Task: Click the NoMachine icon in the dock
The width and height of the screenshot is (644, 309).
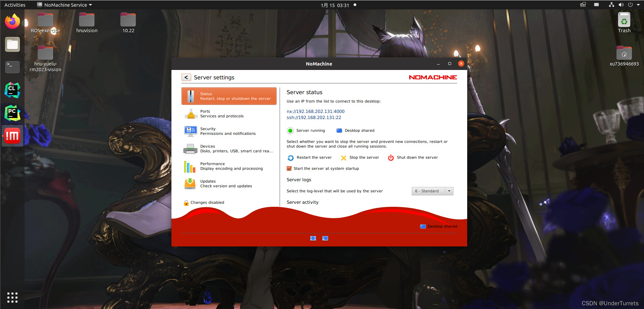Action: (12, 136)
